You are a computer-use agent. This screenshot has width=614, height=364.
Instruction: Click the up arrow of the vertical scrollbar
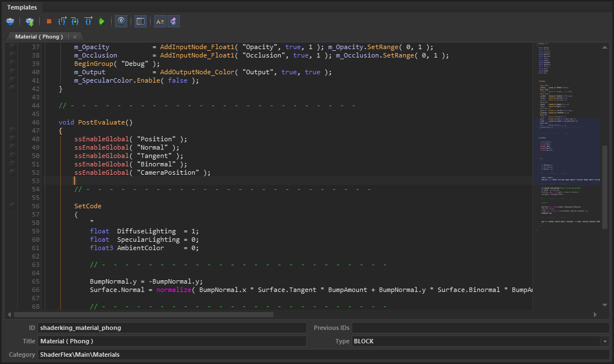coord(605,47)
